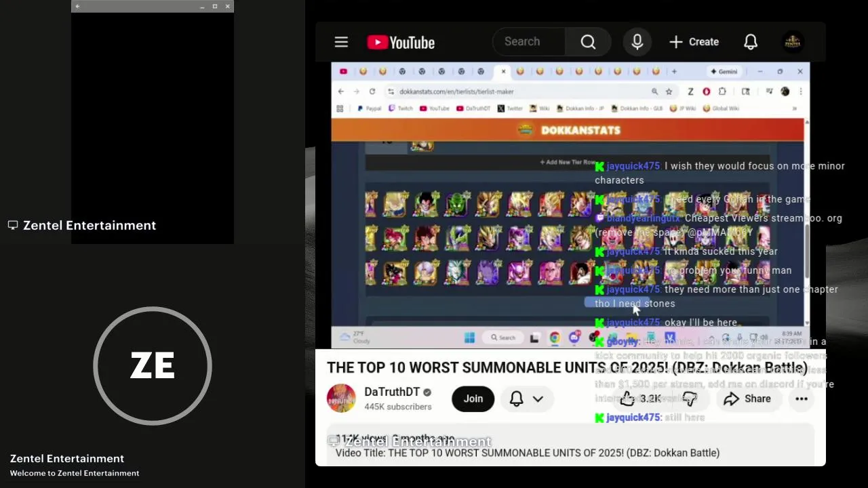Viewport: 868px width, 488px height.
Task: Open Chrome from the taskbar
Action: point(554,338)
